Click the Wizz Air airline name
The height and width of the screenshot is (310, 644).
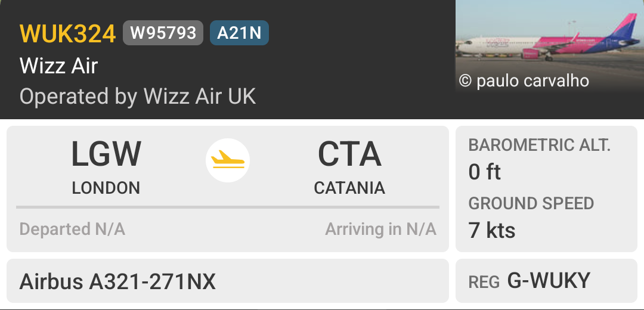pyautogui.click(x=58, y=66)
